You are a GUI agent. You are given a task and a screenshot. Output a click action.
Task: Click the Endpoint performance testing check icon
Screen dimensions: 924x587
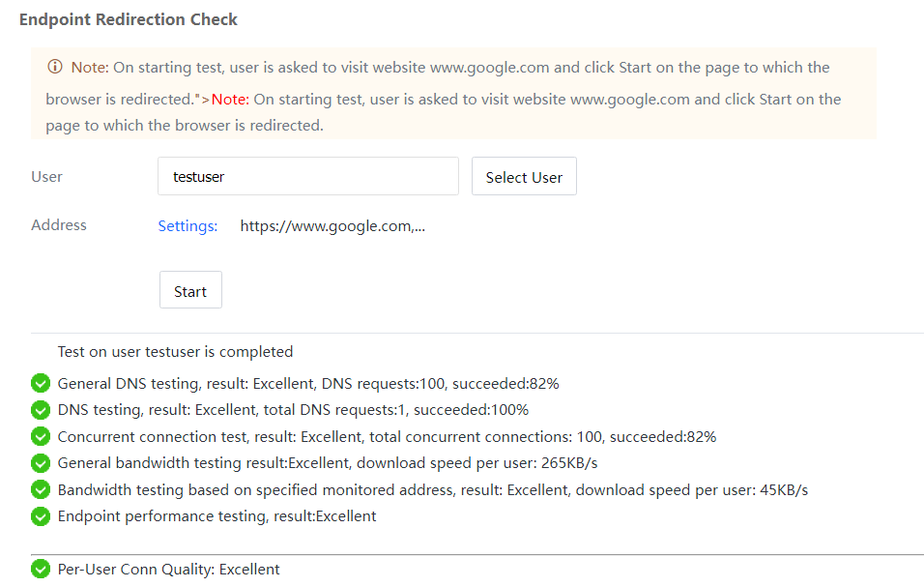point(41,516)
